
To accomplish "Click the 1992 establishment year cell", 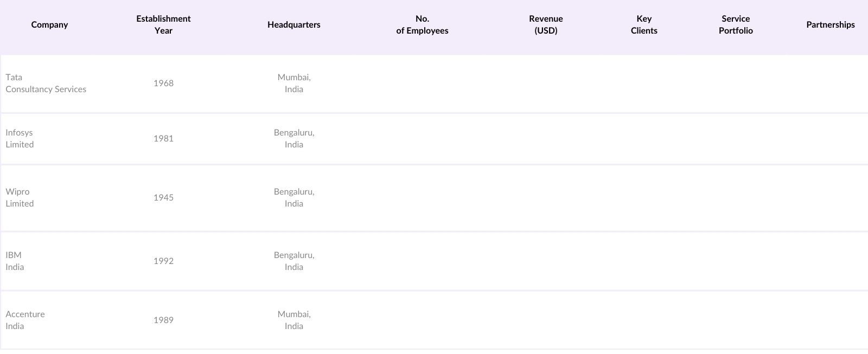I will pyautogui.click(x=163, y=261).
